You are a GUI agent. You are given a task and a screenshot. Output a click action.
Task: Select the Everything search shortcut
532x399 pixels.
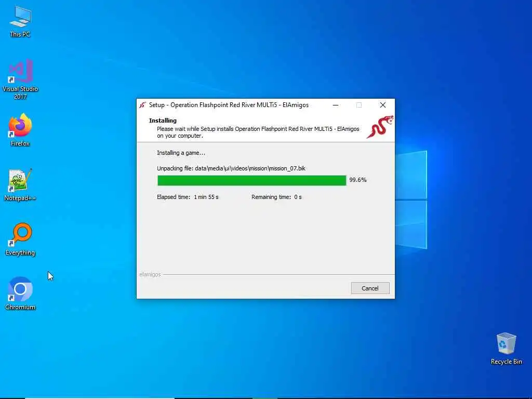pyautogui.click(x=20, y=240)
